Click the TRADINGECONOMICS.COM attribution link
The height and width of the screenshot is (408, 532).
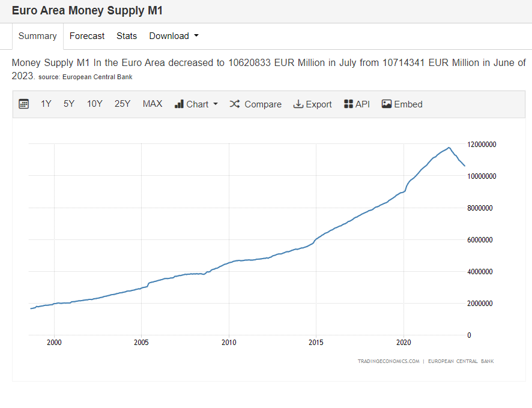[388, 361]
